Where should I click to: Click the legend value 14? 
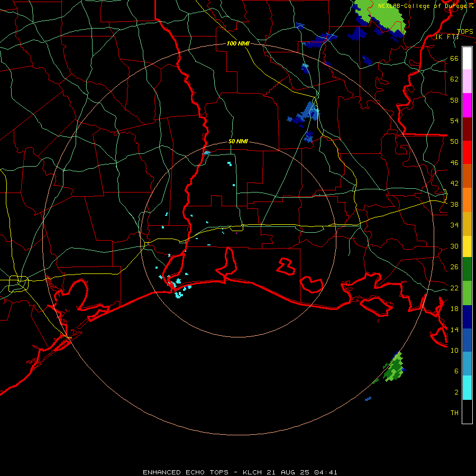(x=454, y=329)
